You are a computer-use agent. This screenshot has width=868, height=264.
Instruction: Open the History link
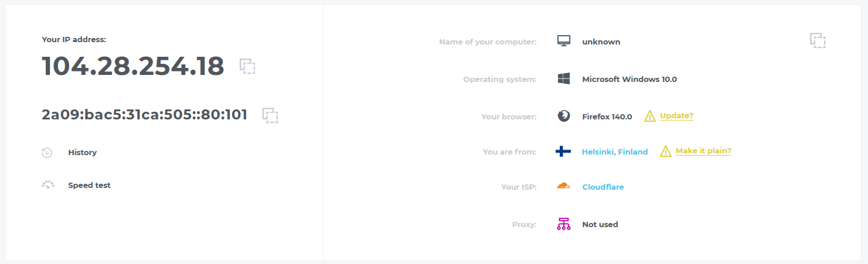coord(82,153)
